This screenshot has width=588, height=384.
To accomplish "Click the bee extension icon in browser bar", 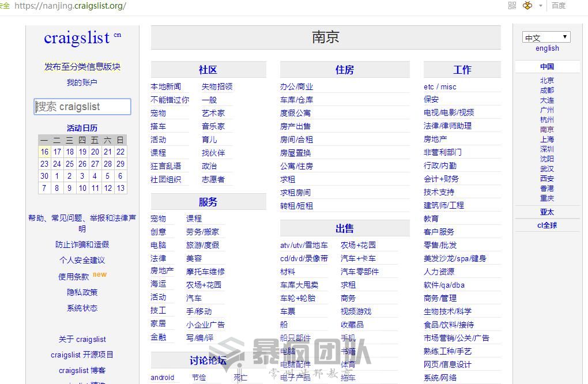I will 527,6.
